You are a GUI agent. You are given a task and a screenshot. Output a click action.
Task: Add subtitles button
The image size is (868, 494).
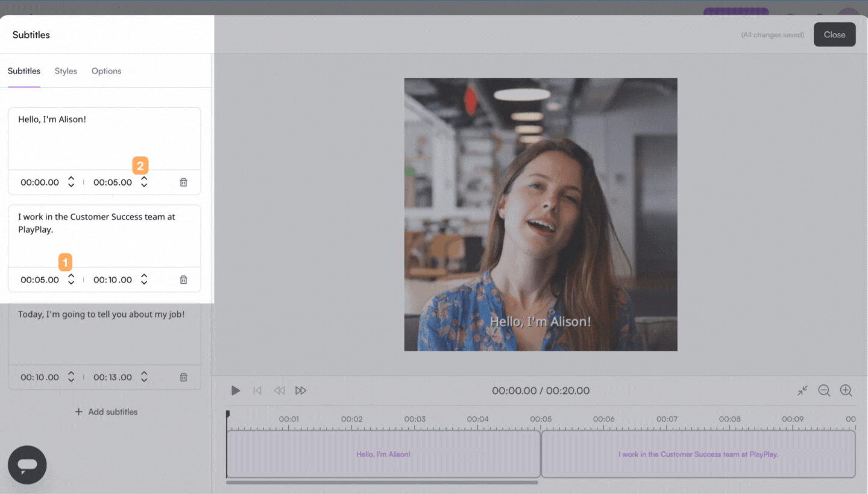point(106,412)
